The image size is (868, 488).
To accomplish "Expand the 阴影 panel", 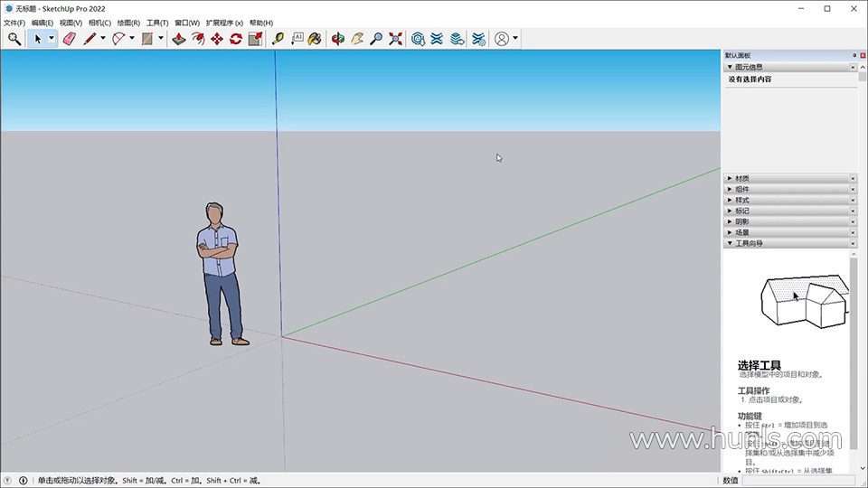I will tap(730, 221).
